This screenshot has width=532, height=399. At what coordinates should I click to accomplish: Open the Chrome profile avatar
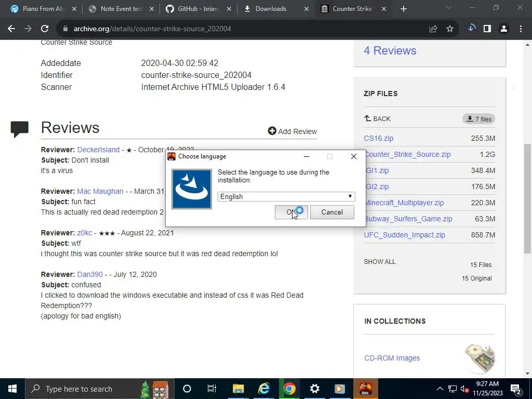pos(504,29)
